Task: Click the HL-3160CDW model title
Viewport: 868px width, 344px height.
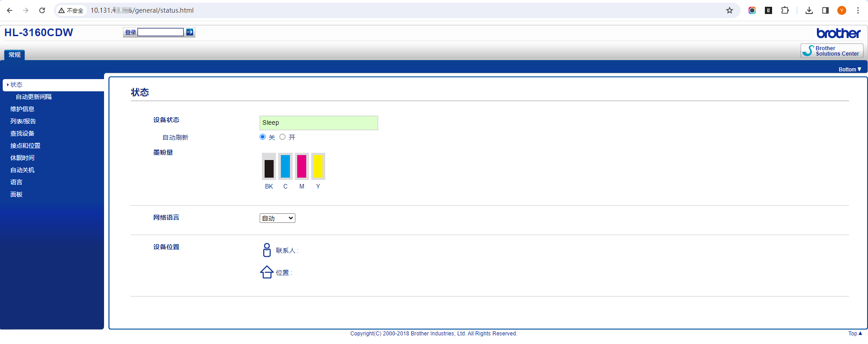Action: (x=38, y=33)
